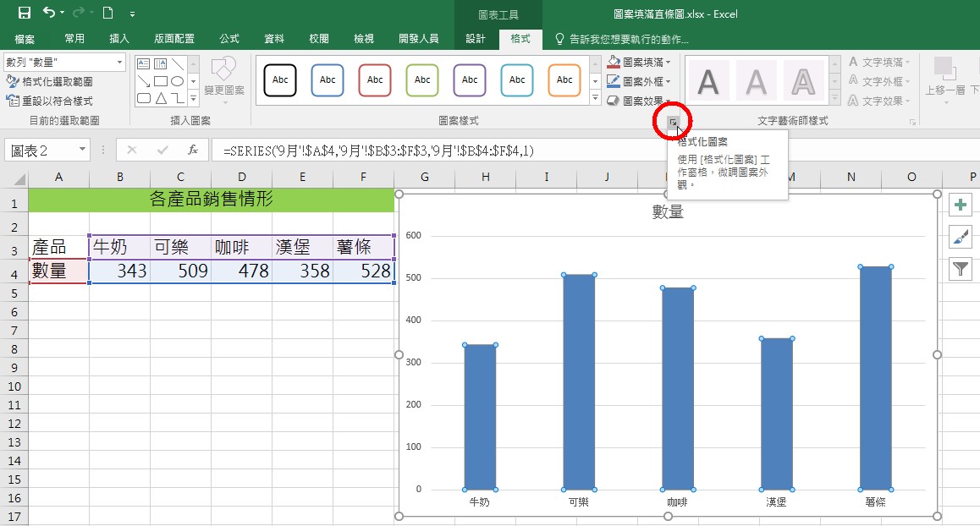
Task: Open the 版面配置 tab
Action: (174, 39)
